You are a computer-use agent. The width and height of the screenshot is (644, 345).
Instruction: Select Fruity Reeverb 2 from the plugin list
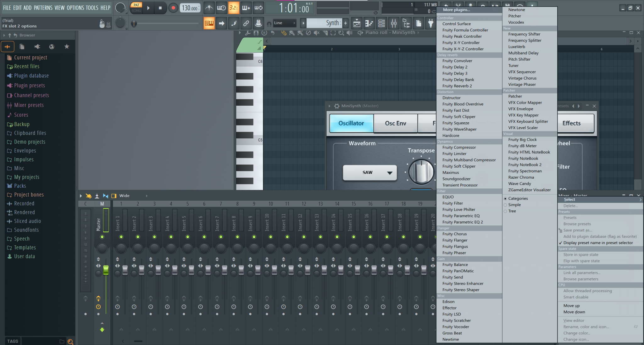(458, 86)
